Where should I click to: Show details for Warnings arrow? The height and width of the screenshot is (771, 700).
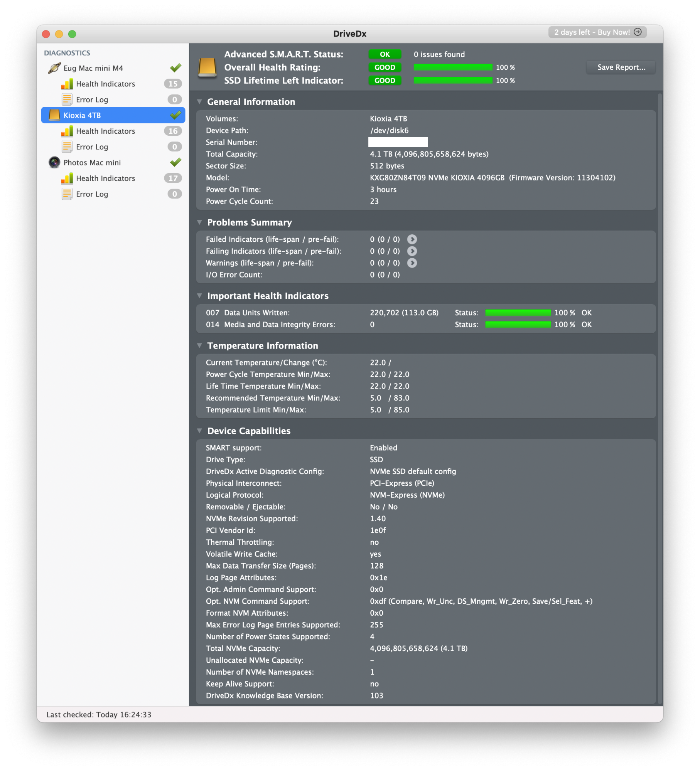(x=412, y=263)
